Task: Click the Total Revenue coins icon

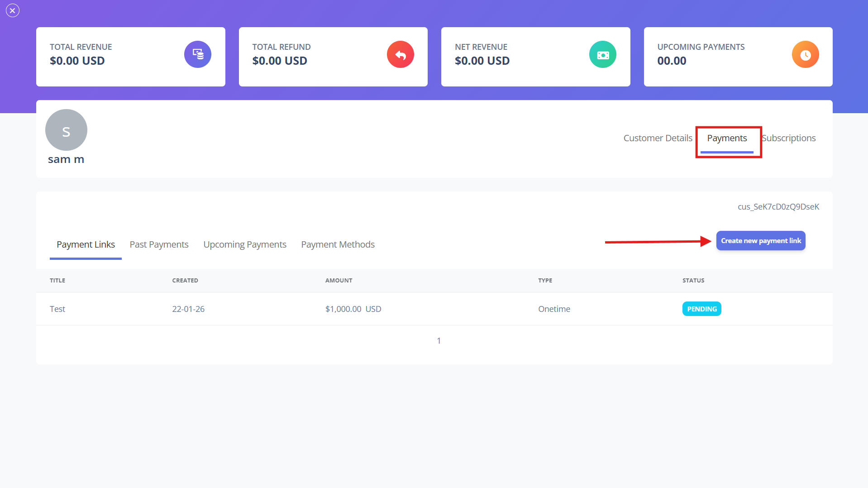Action: tap(198, 54)
